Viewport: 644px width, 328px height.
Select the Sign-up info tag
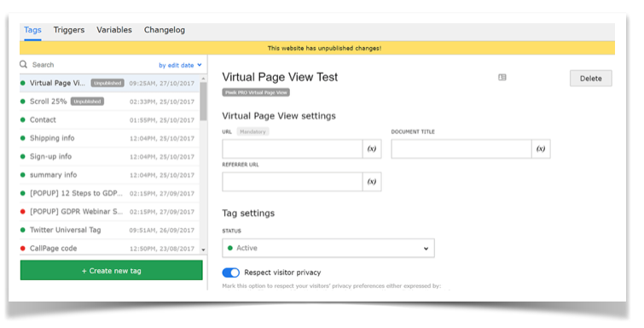110,156
